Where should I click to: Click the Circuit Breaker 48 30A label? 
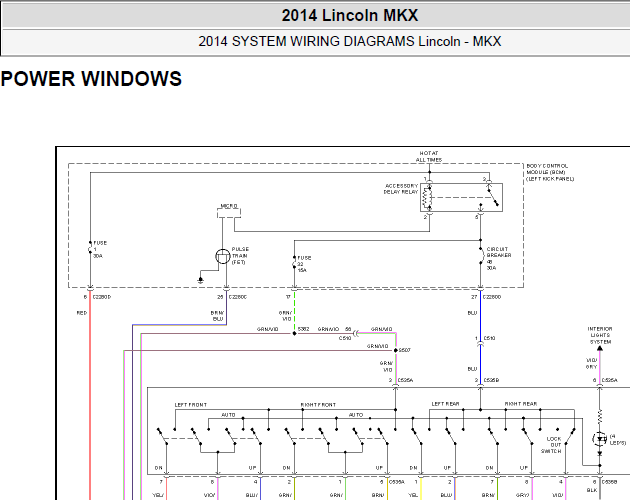tap(499, 258)
